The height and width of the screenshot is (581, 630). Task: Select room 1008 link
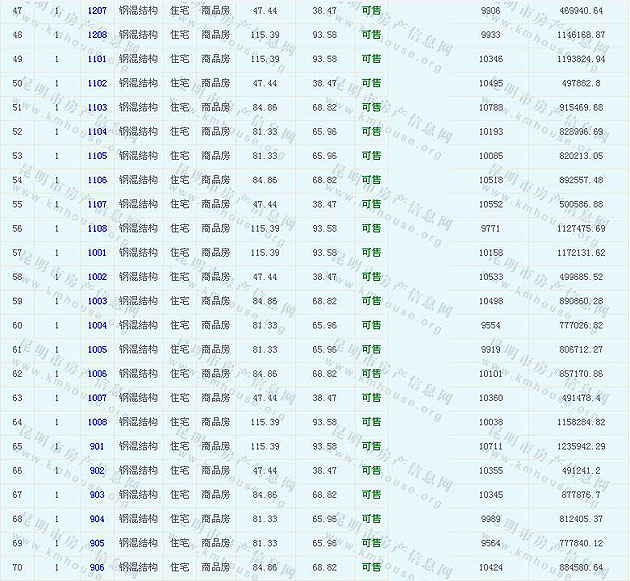(97, 422)
